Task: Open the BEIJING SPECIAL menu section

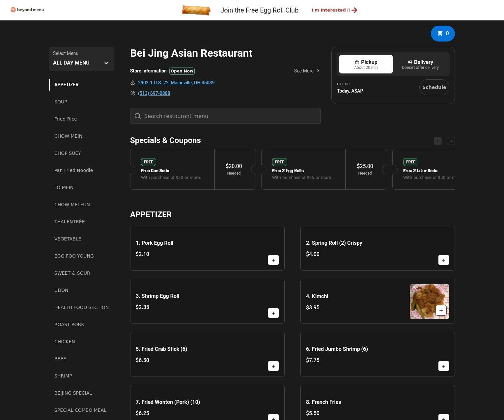Action: tap(73, 393)
